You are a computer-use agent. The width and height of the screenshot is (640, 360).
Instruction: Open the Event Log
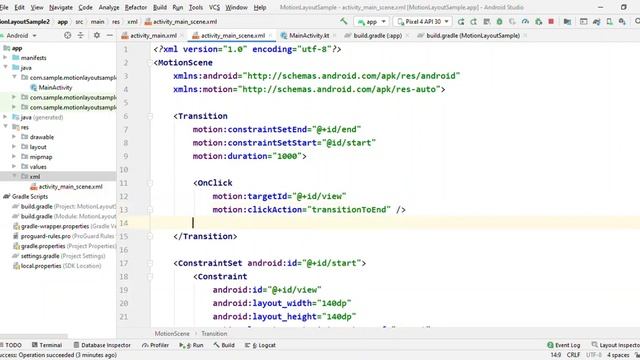[564, 345]
